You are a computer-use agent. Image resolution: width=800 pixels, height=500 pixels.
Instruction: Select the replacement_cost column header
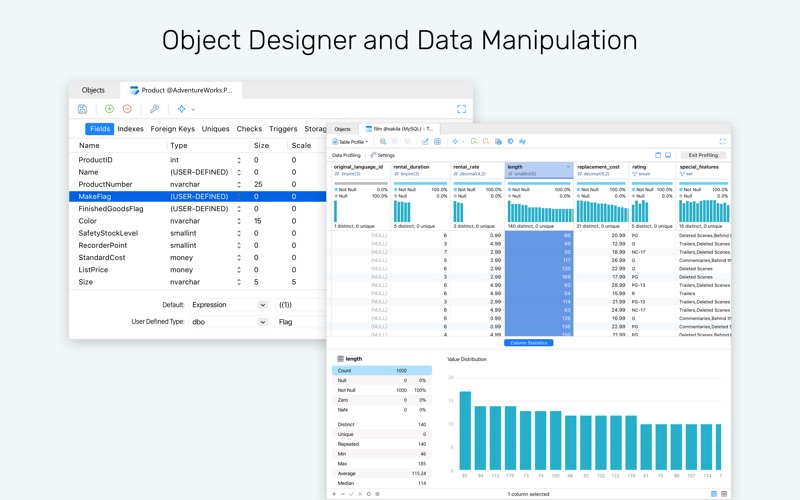click(601, 170)
